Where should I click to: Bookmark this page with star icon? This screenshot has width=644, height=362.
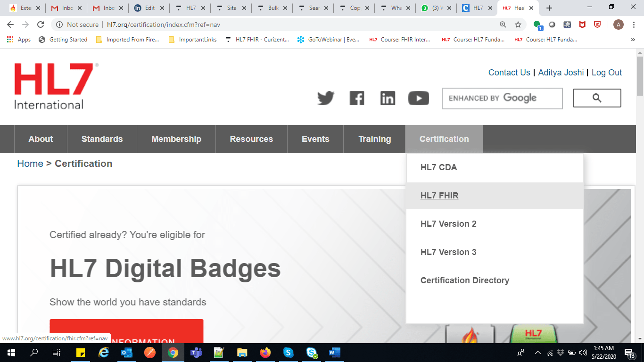pyautogui.click(x=518, y=25)
